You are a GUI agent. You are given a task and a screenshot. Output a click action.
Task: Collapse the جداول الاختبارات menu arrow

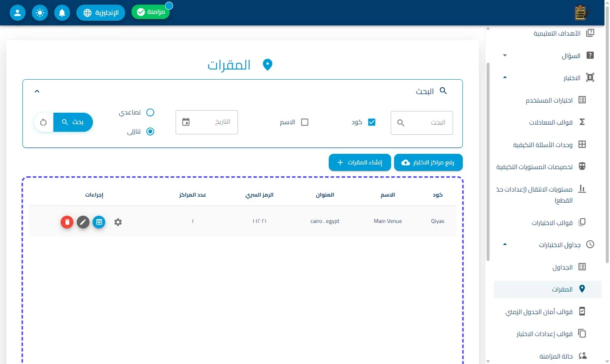tap(505, 245)
